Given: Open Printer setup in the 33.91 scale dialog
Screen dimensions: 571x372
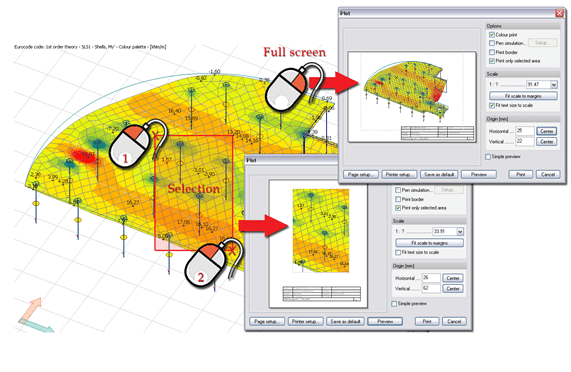Looking at the screenshot, I should click(306, 322).
